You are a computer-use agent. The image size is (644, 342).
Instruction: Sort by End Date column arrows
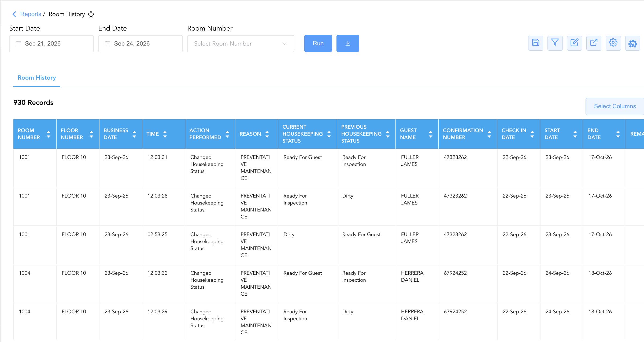point(618,134)
